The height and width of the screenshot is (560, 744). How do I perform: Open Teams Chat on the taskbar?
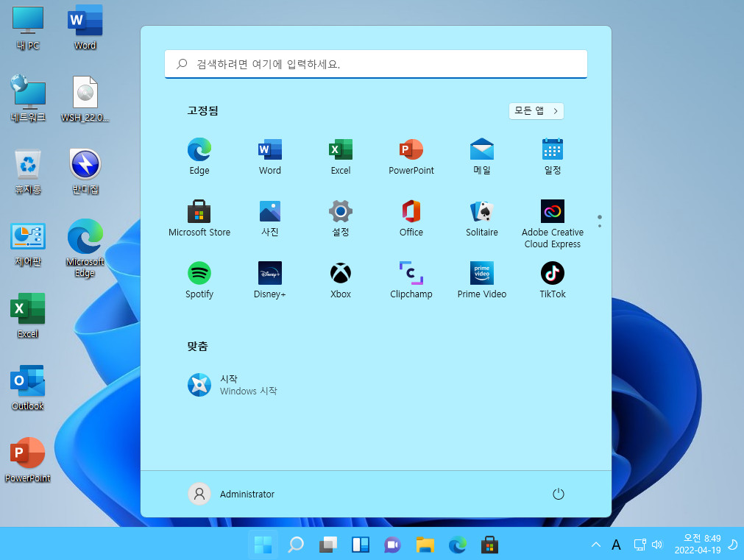(x=392, y=545)
